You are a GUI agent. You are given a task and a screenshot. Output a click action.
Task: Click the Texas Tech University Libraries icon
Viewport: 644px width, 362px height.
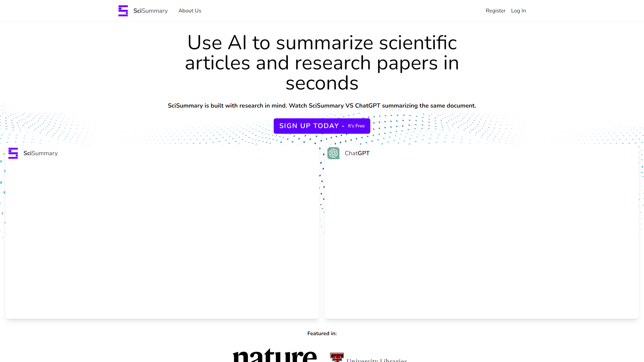pyautogui.click(x=336, y=356)
